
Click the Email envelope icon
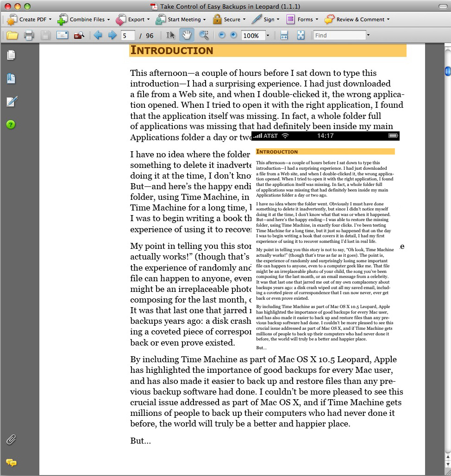[x=62, y=36]
